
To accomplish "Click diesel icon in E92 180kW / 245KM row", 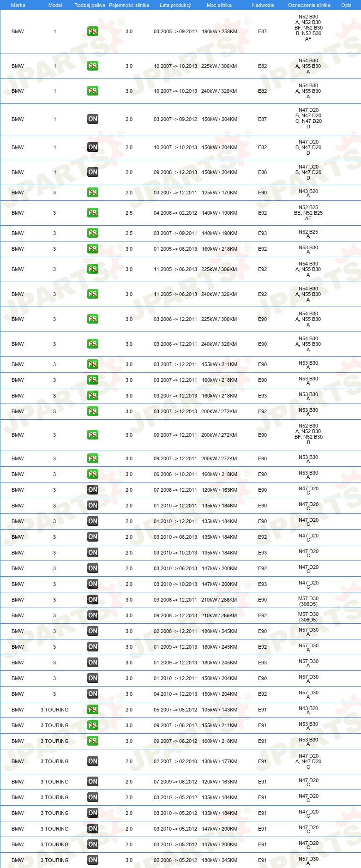I will click(x=93, y=647).
